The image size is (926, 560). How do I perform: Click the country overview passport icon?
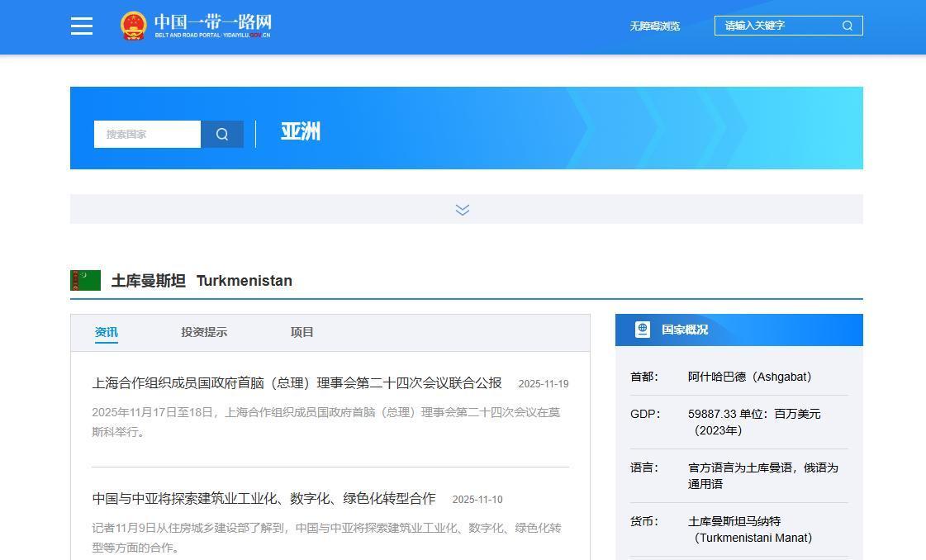click(643, 330)
